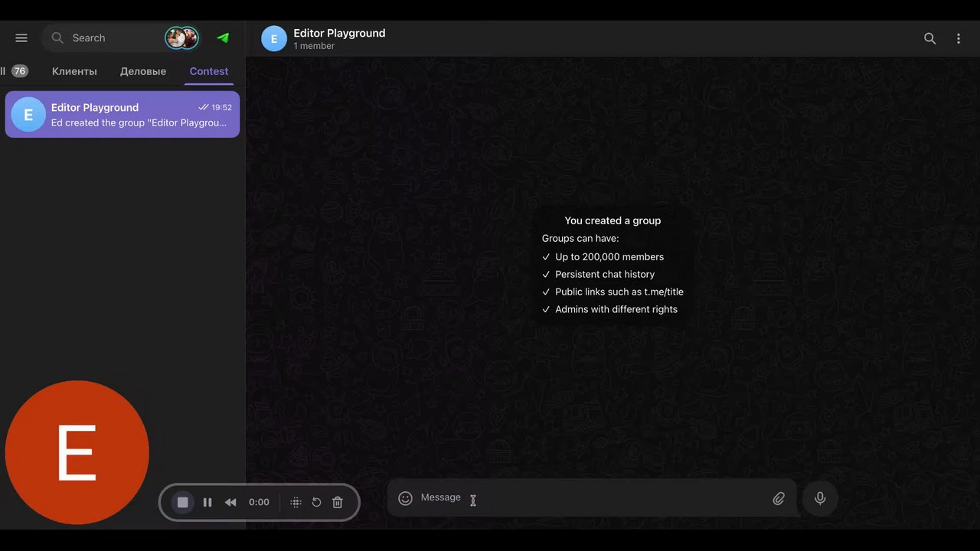Open the hamburger main menu
Screen dimensions: 980x551
(21, 38)
